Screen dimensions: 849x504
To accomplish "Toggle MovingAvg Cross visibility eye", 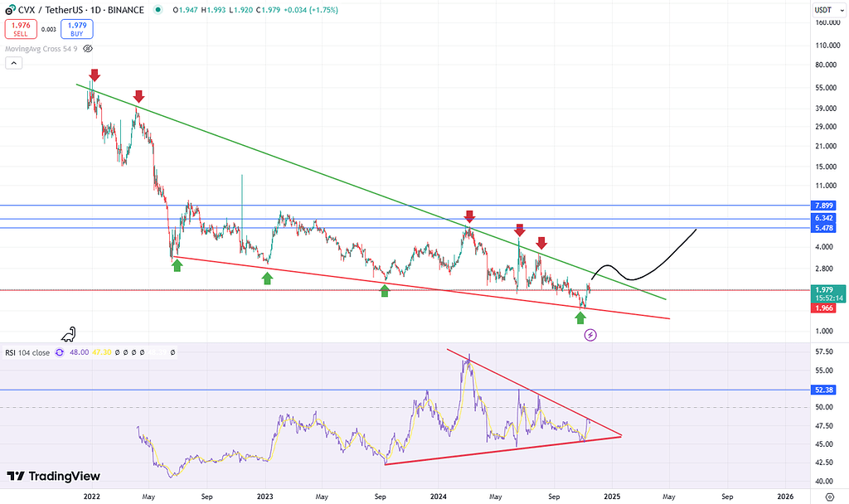I will 87,49.
